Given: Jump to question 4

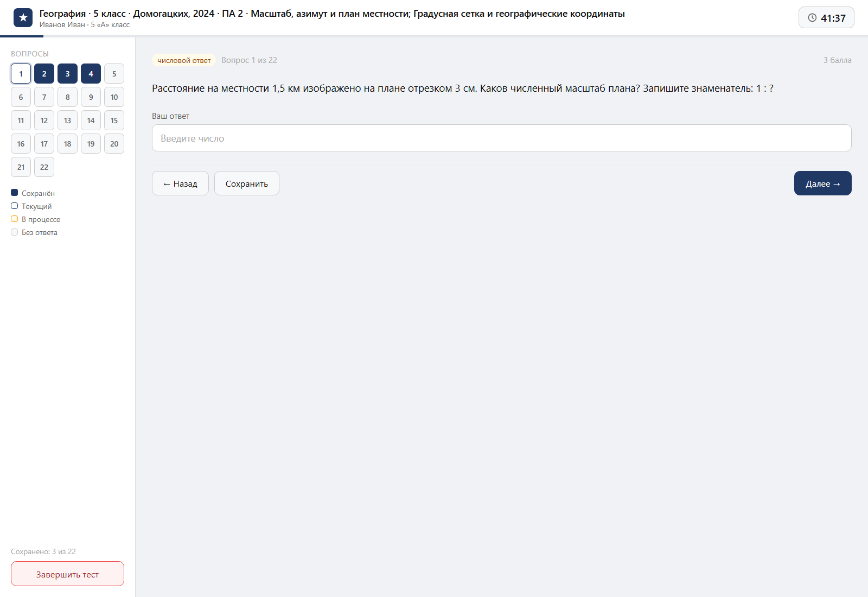Looking at the screenshot, I should 91,74.
